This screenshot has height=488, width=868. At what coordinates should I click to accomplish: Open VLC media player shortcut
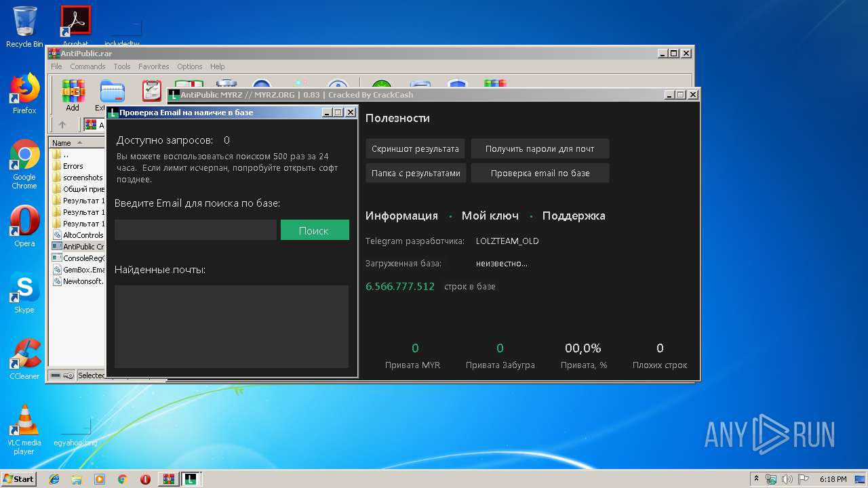tap(24, 430)
